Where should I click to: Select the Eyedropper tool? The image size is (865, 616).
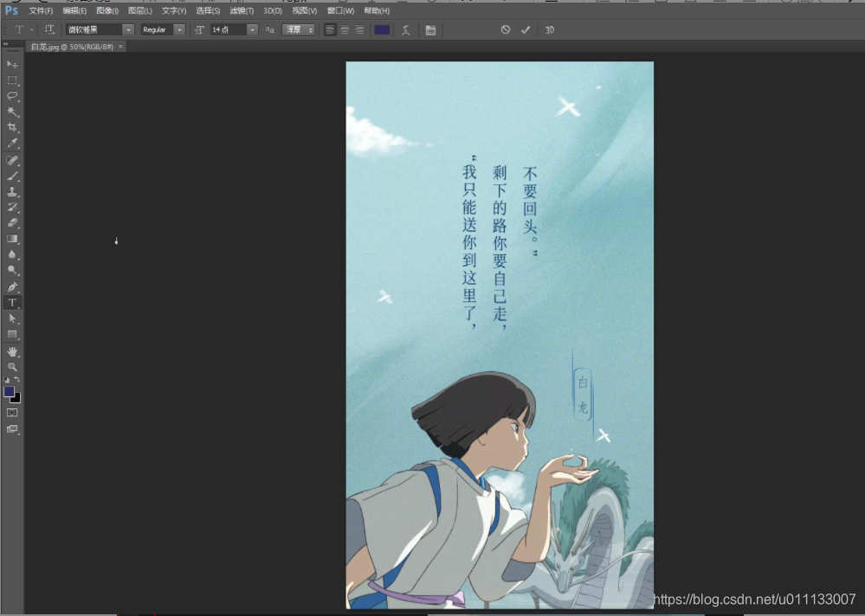(12, 144)
